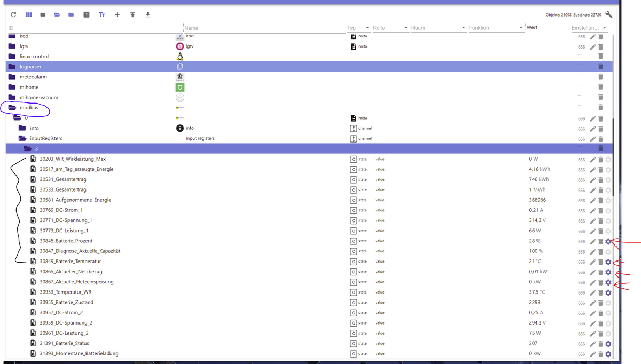
Task: Click the Name filter field
Action: (x=264, y=28)
